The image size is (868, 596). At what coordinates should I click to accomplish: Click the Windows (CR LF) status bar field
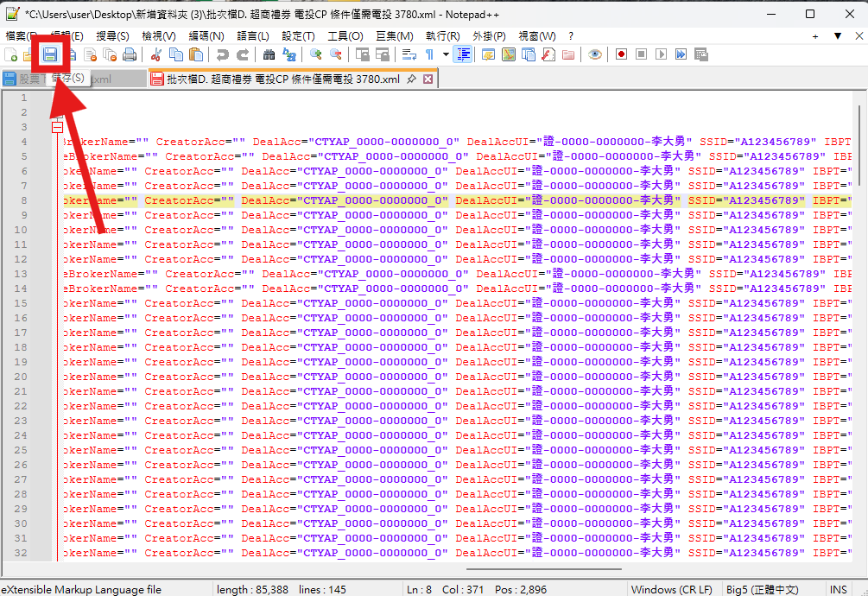671,589
